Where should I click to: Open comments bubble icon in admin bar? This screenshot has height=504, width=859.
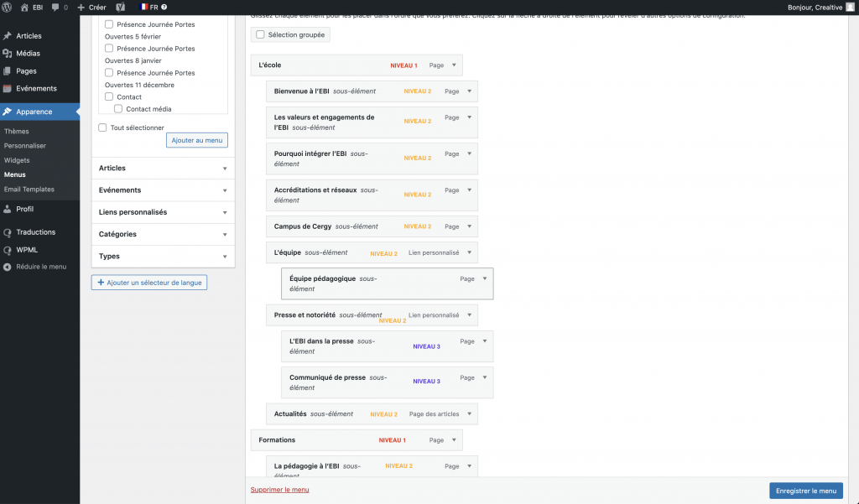coord(55,7)
